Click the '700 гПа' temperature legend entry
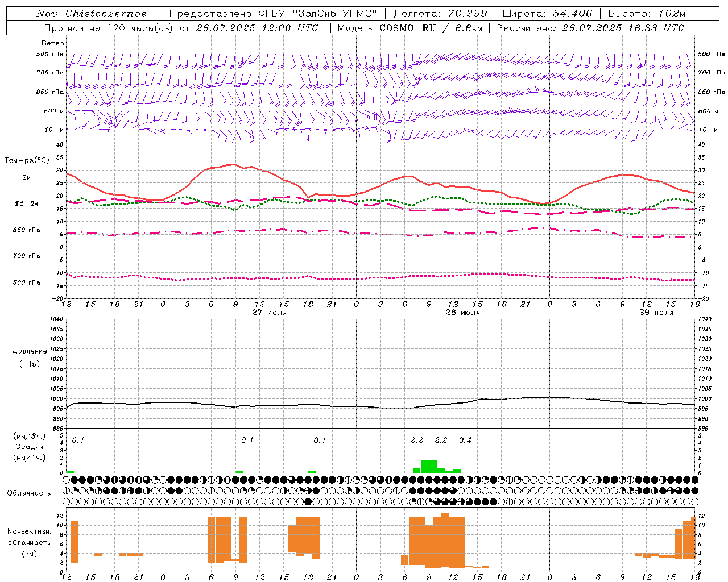Screen dimensions: 728x582 [x=27, y=256]
